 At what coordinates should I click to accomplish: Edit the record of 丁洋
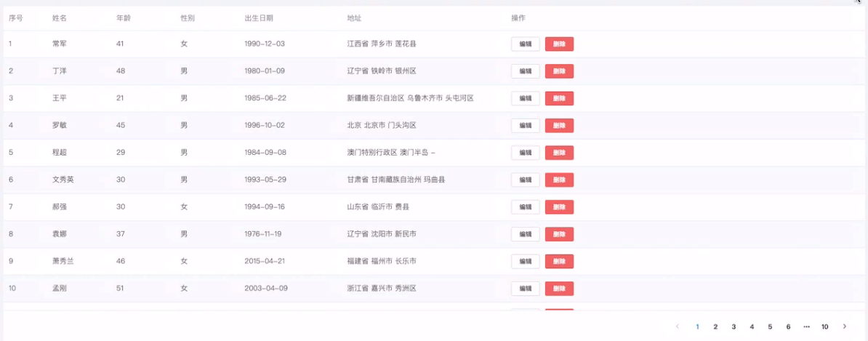pos(526,71)
